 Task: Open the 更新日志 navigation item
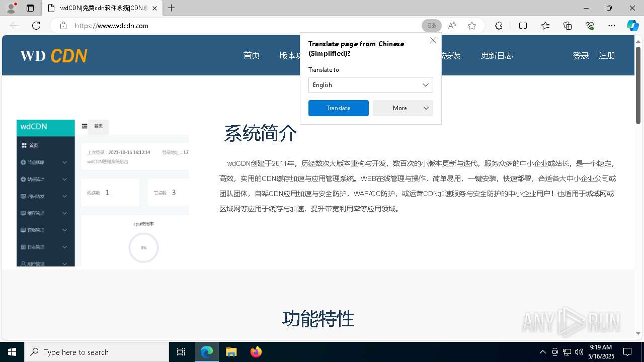pos(497,55)
